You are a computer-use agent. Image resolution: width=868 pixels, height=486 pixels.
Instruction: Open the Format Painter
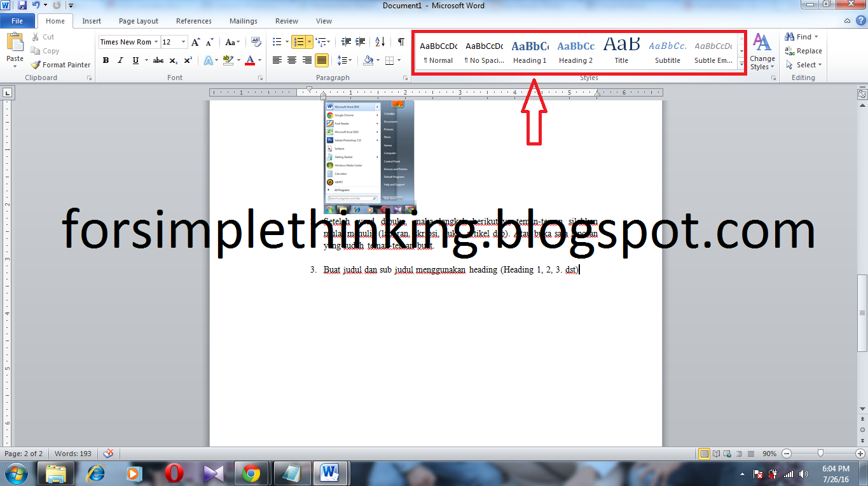click(60, 64)
